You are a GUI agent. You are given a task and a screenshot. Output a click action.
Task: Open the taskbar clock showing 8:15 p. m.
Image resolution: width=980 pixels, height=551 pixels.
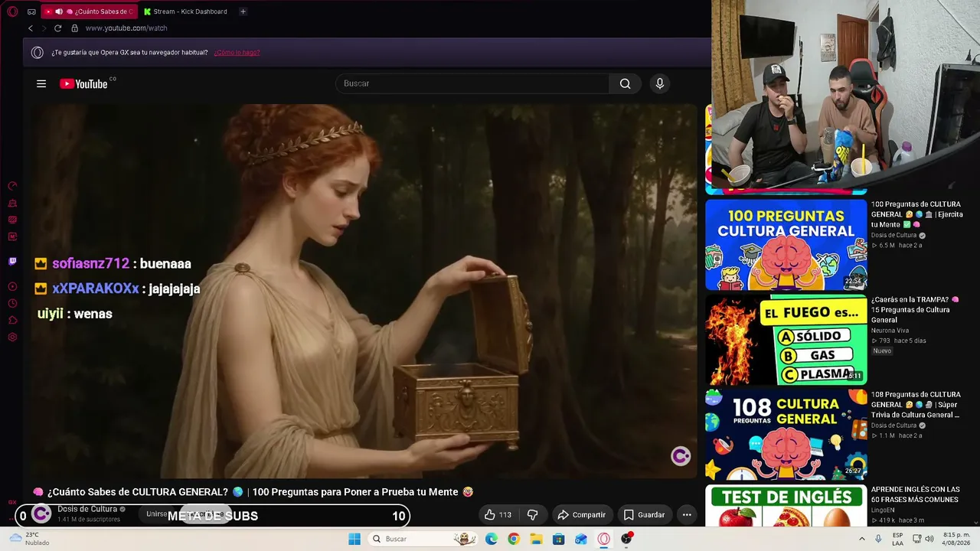(x=955, y=539)
